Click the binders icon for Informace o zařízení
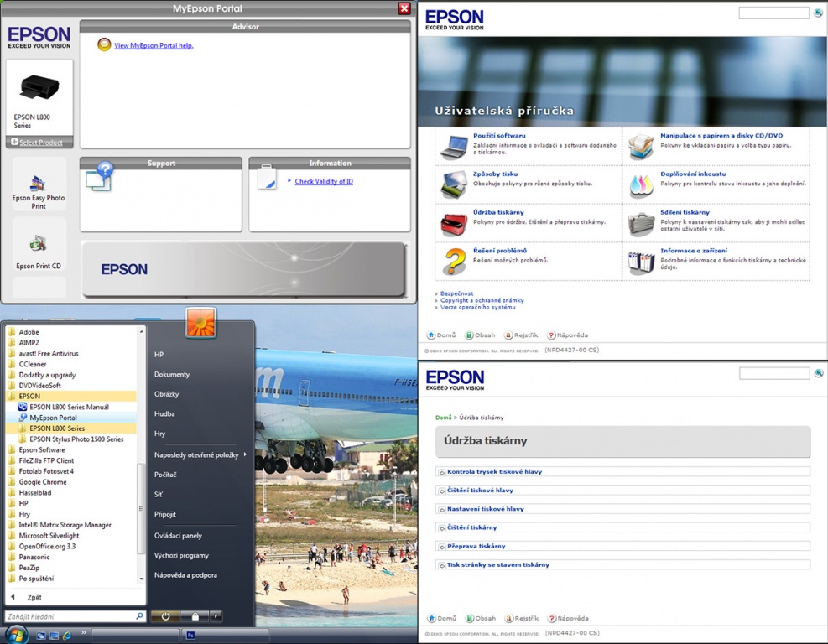The image size is (828, 644). 641,262
